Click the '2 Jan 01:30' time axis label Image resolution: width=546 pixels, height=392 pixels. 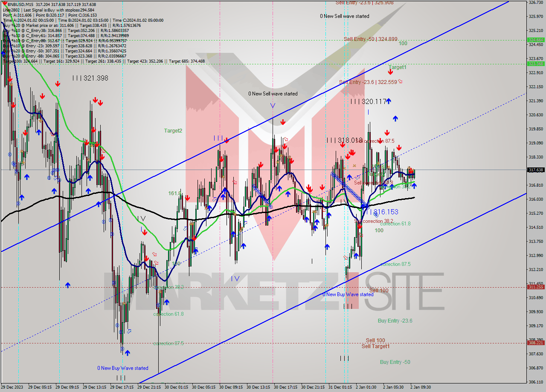(366, 387)
